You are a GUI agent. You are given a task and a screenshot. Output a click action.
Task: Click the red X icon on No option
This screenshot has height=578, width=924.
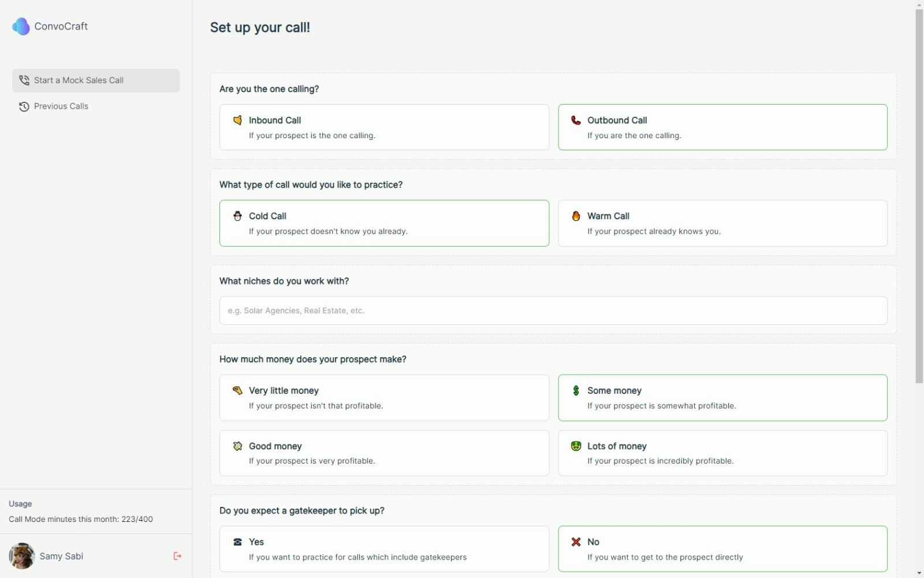pos(576,542)
